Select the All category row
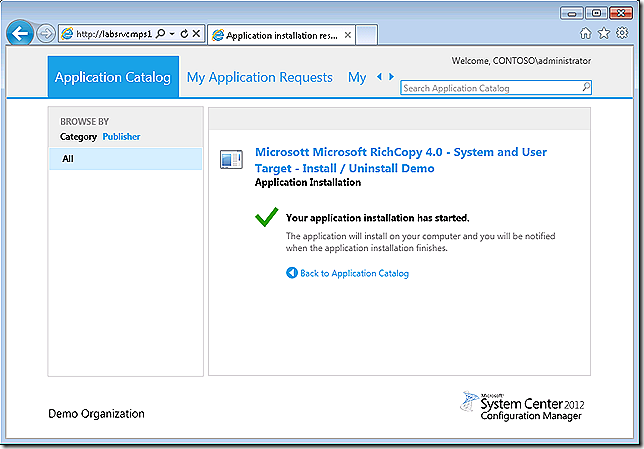Screen dimensions: 644x449 (x=126, y=159)
